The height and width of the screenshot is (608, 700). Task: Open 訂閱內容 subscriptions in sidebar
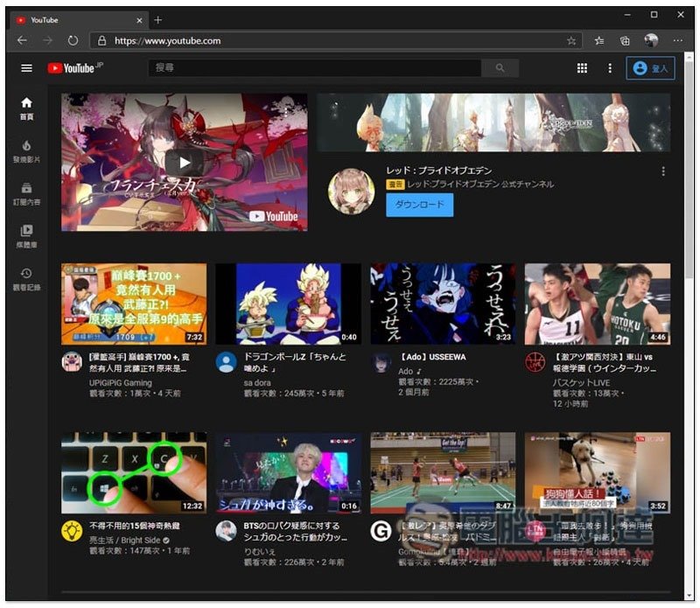tap(26, 193)
